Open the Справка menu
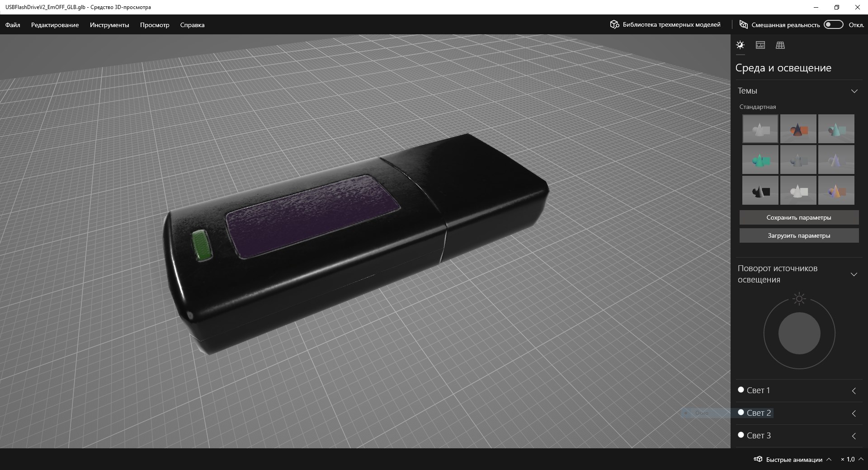The height and width of the screenshot is (470, 868). tap(192, 25)
